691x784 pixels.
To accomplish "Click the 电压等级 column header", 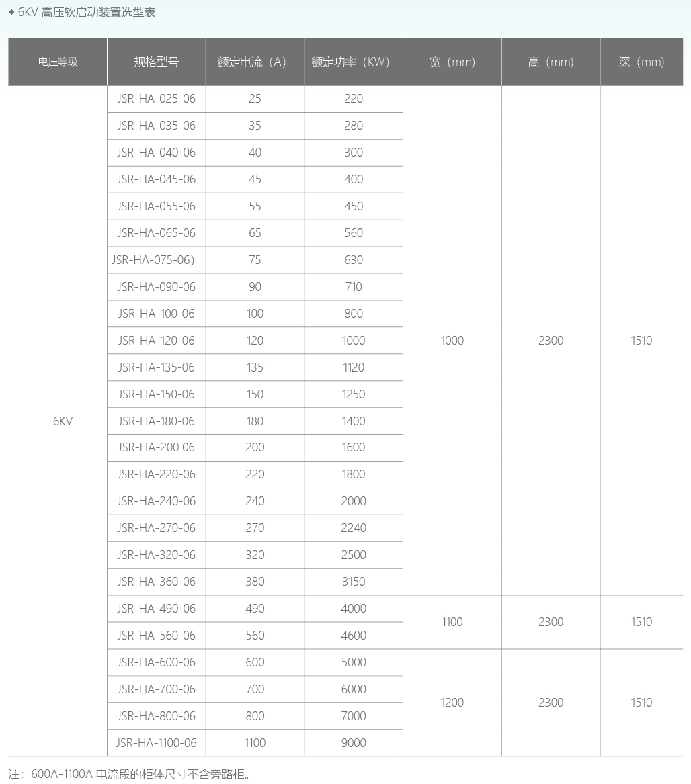I will click(x=58, y=62).
